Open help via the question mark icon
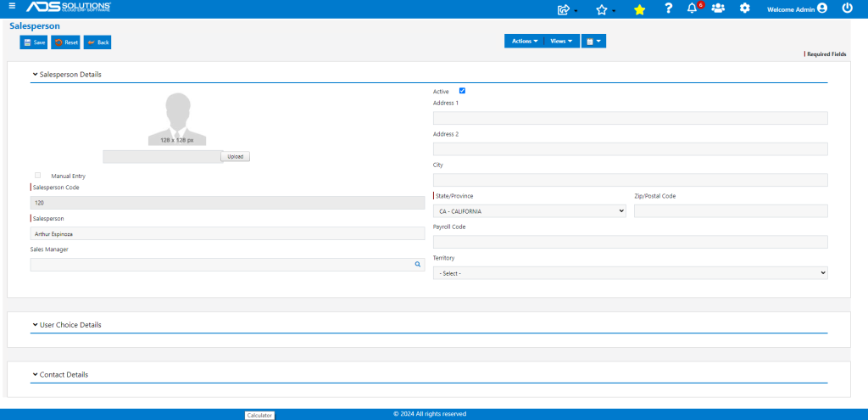Image resolution: width=868 pixels, height=420 pixels. (669, 8)
